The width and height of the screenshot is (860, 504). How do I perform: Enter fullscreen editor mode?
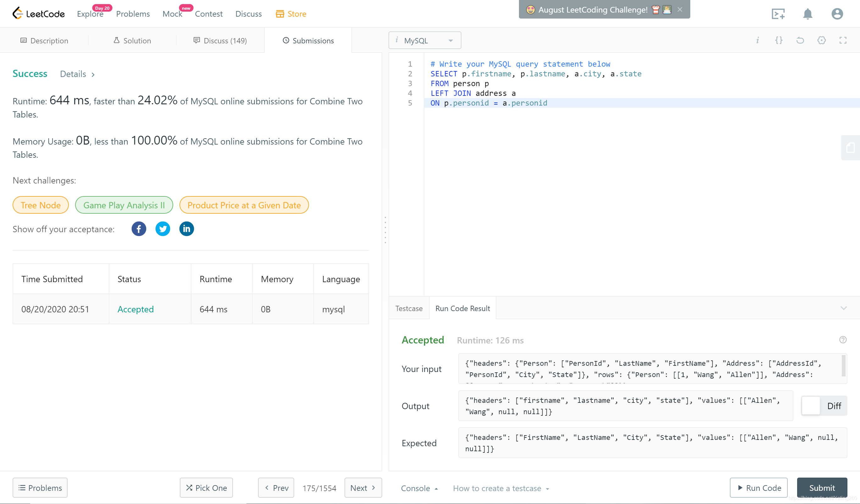pyautogui.click(x=843, y=40)
